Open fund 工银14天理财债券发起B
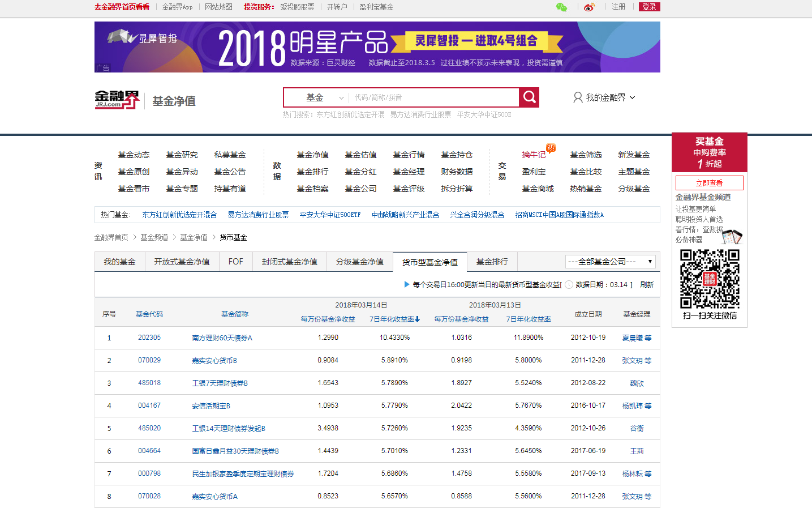The width and height of the screenshot is (812, 508). [x=229, y=428]
